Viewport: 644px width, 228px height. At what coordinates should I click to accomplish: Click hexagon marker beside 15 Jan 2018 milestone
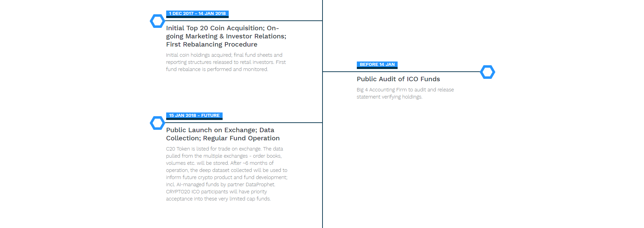pos(157,123)
